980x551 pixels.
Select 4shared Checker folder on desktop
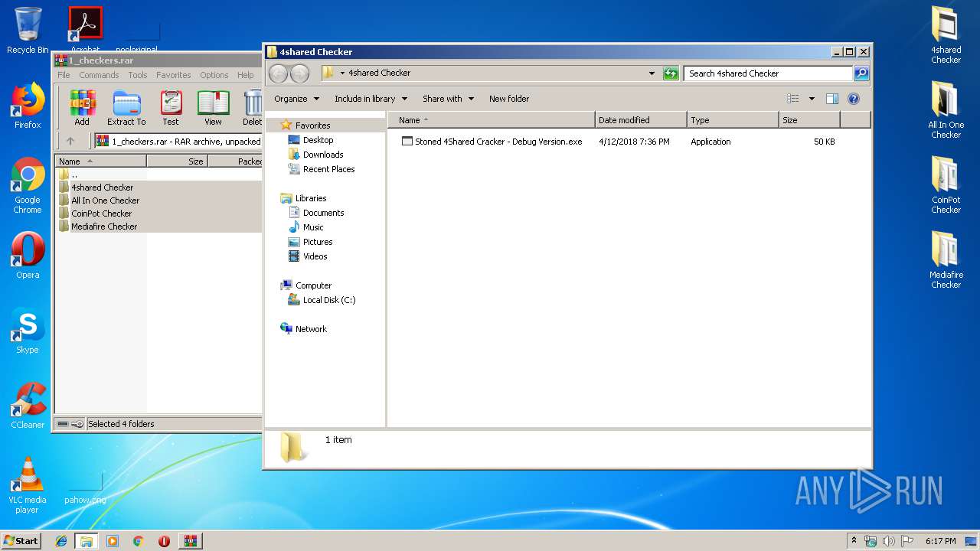tap(946, 35)
